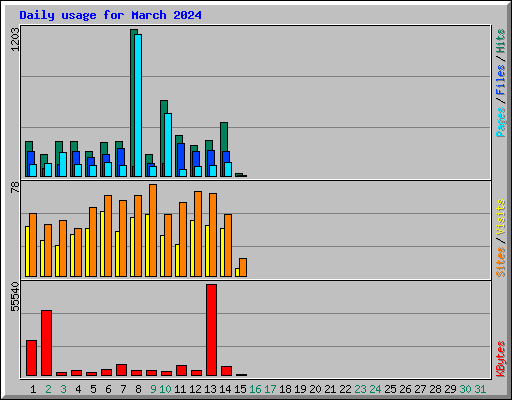Click day 15 on the x-axis
The height and width of the screenshot is (400, 512).
[x=240, y=389]
